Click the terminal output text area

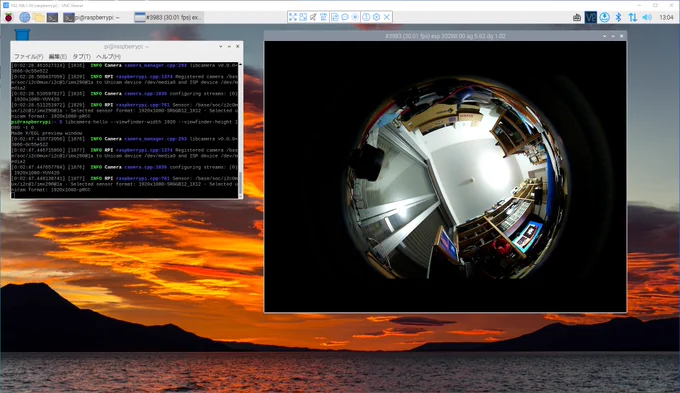[124, 130]
